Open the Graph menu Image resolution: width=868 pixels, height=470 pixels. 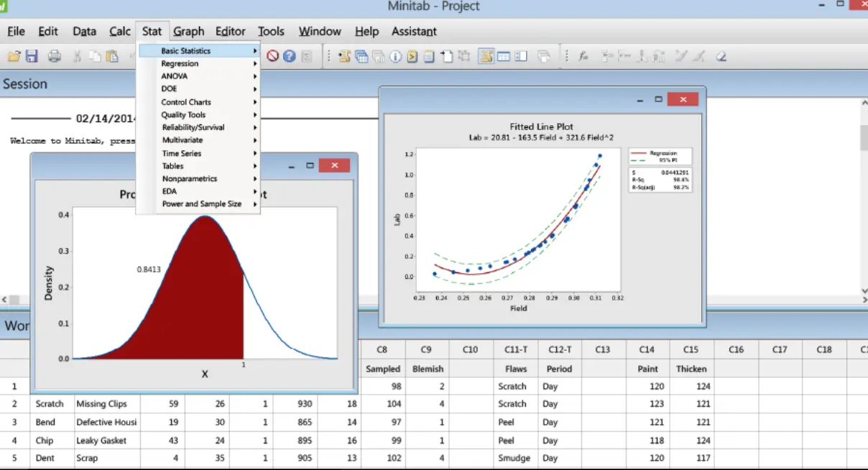point(189,32)
